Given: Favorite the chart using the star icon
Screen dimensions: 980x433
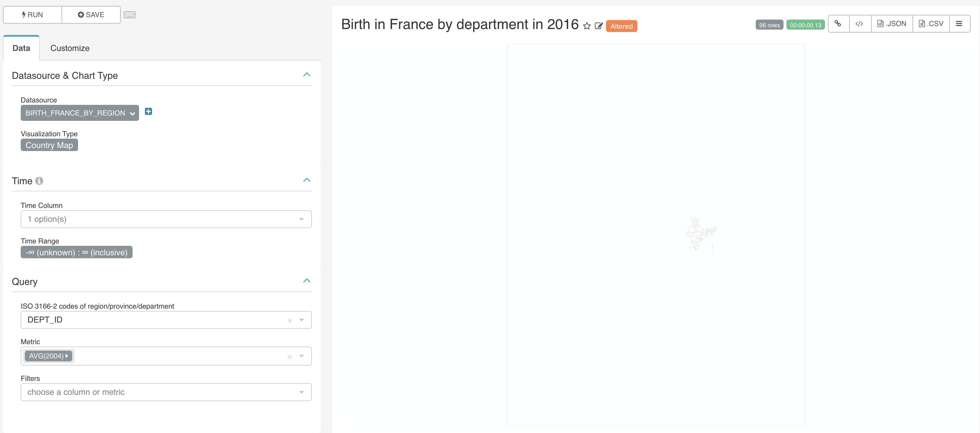Looking at the screenshot, I should (x=587, y=26).
